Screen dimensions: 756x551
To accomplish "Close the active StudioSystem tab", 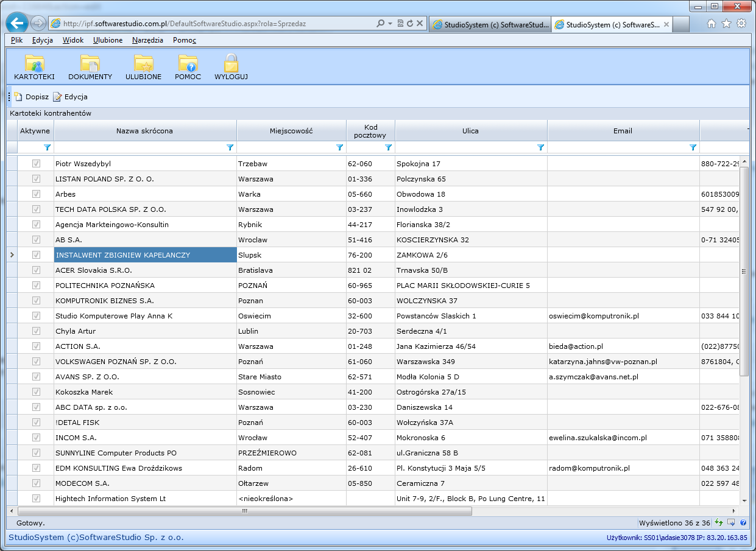I will click(x=666, y=25).
